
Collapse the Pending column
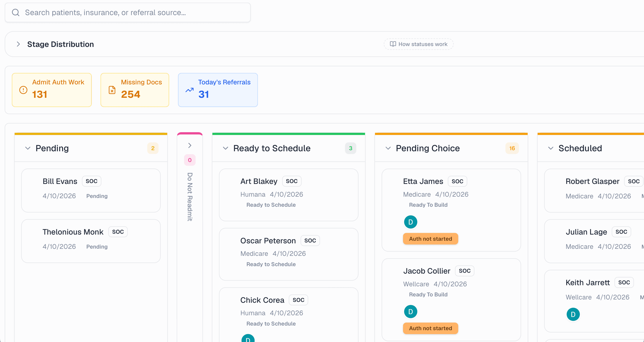pyautogui.click(x=28, y=148)
